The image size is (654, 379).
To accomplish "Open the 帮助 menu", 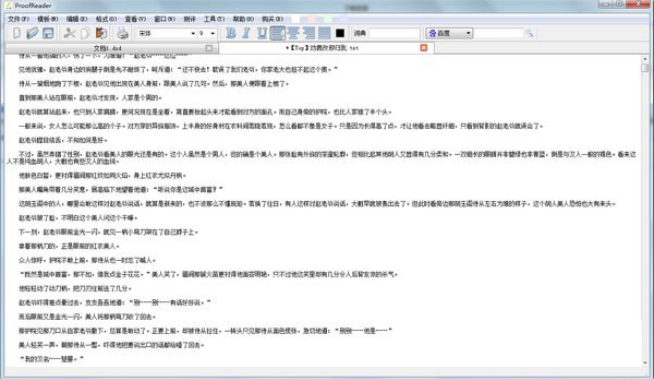I will (243, 19).
